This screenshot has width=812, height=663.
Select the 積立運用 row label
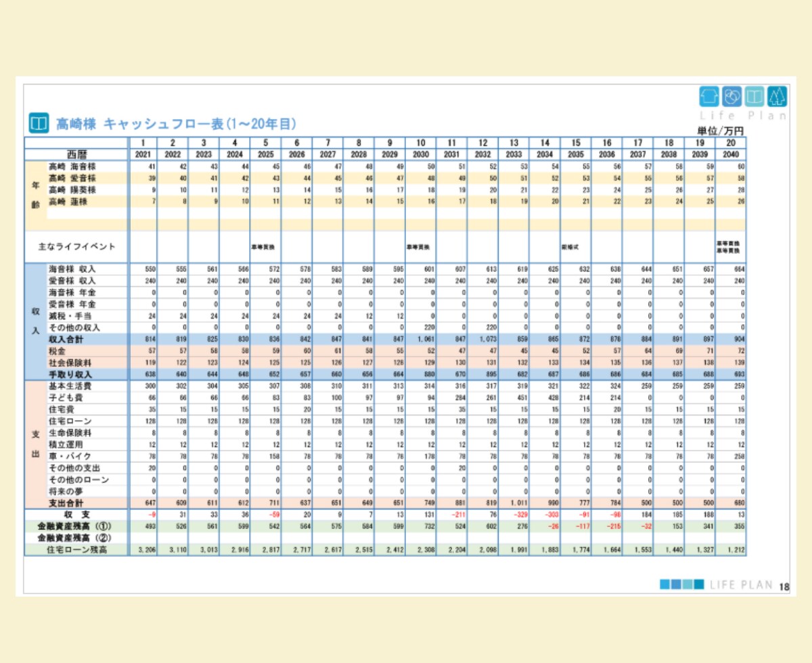point(66,444)
